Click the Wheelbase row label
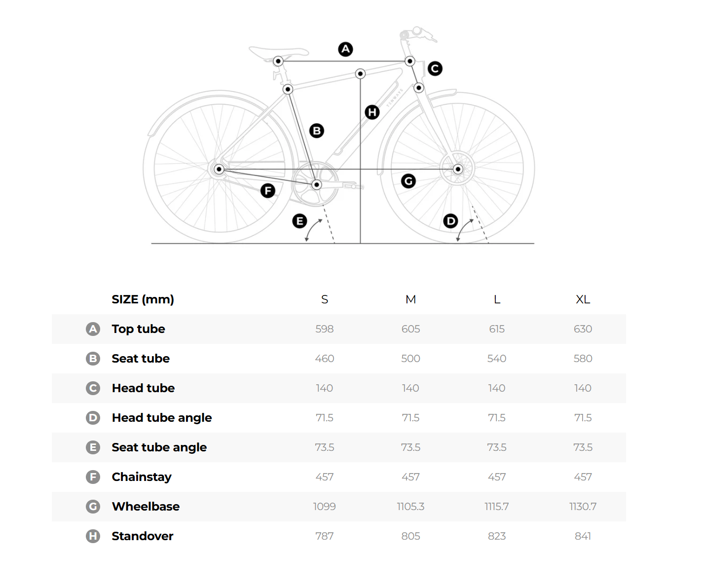The image size is (702, 588). pos(146,507)
